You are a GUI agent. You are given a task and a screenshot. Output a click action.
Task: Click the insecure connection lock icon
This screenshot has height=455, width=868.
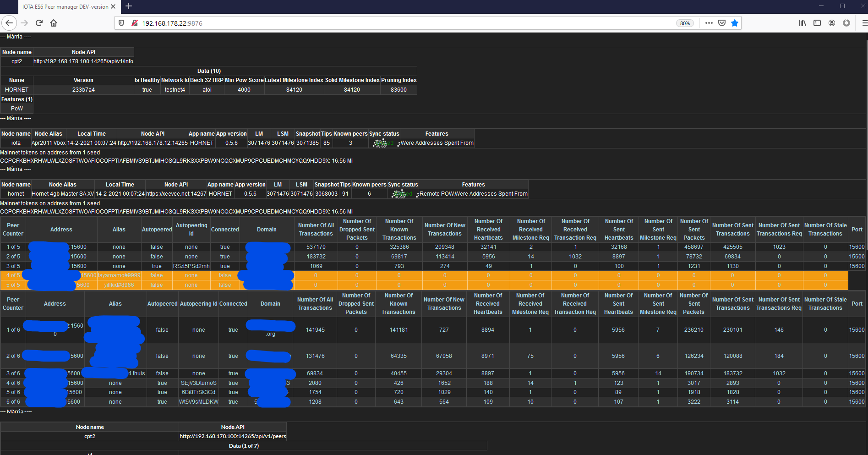tap(135, 23)
